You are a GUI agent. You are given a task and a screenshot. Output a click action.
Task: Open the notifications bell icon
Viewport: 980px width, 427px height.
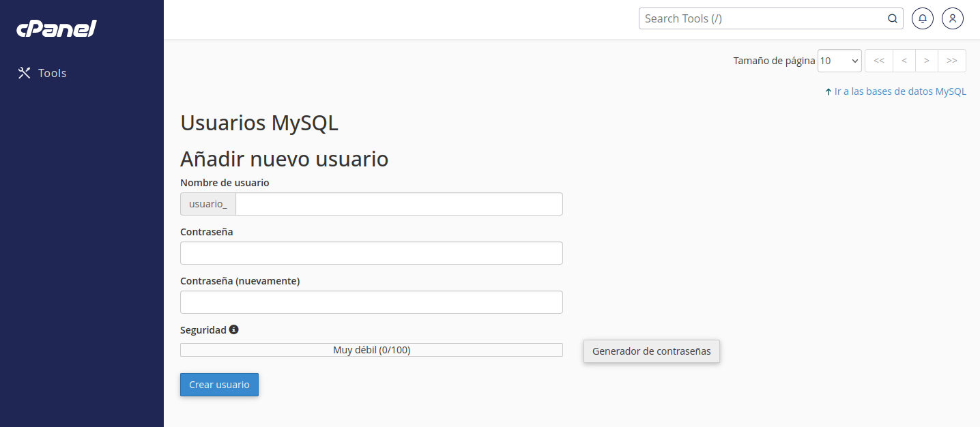[x=923, y=18]
